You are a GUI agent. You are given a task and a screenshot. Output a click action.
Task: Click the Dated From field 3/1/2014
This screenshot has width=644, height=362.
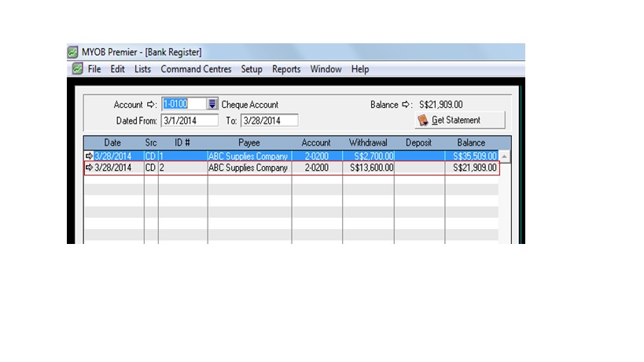pos(190,120)
